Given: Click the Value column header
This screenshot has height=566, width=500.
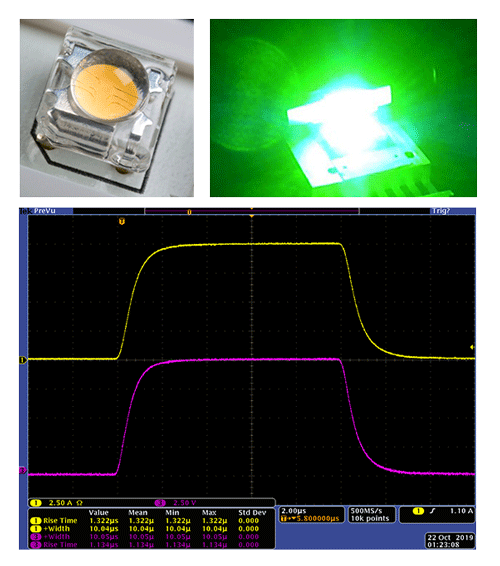Looking at the screenshot, I should tap(99, 513).
